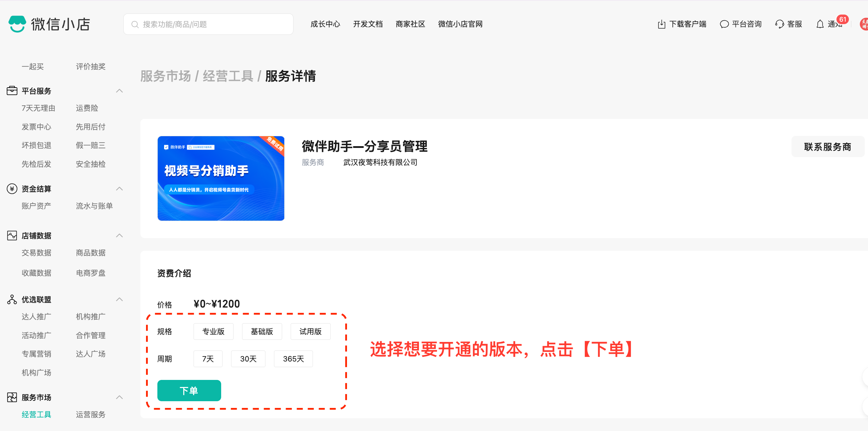Collapse the 平台服务 section
This screenshot has height=431, width=868.
(x=119, y=91)
